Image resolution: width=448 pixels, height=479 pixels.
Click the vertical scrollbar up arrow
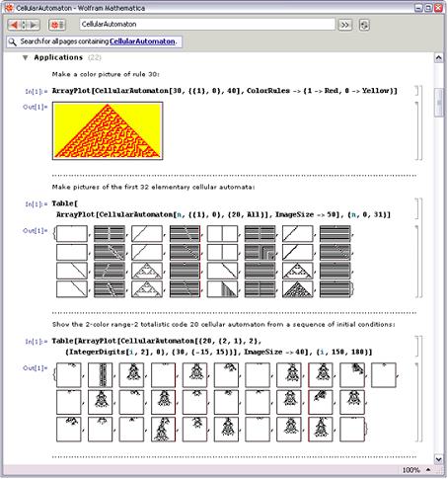tap(439, 58)
